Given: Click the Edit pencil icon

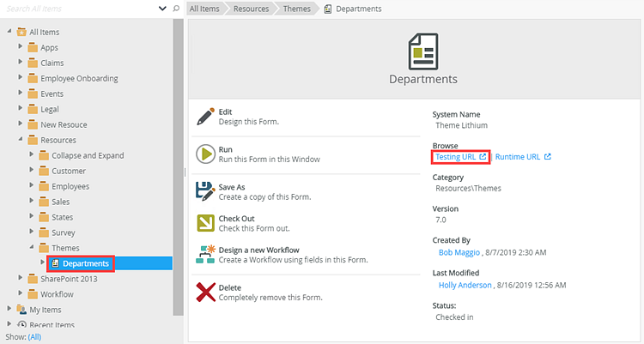Looking at the screenshot, I should [x=205, y=117].
